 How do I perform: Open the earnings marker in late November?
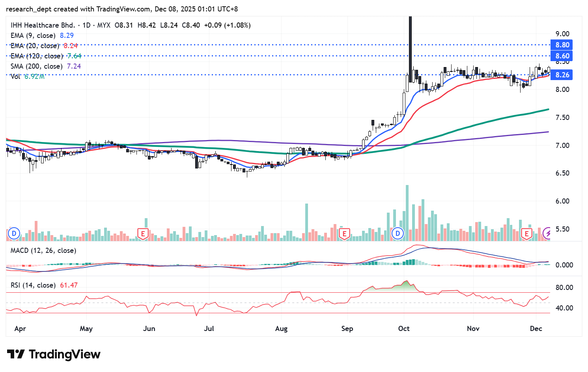click(526, 234)
